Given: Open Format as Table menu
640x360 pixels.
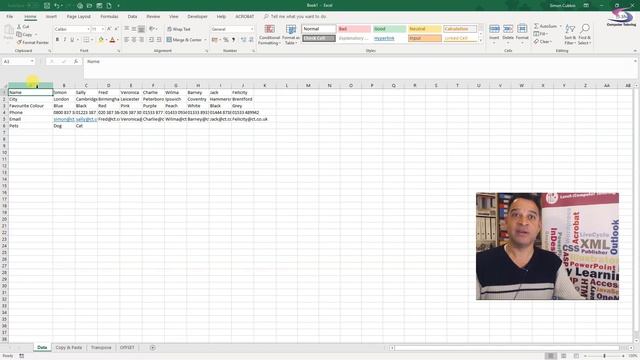Looking at the screenshot, I should click(291, 35).
